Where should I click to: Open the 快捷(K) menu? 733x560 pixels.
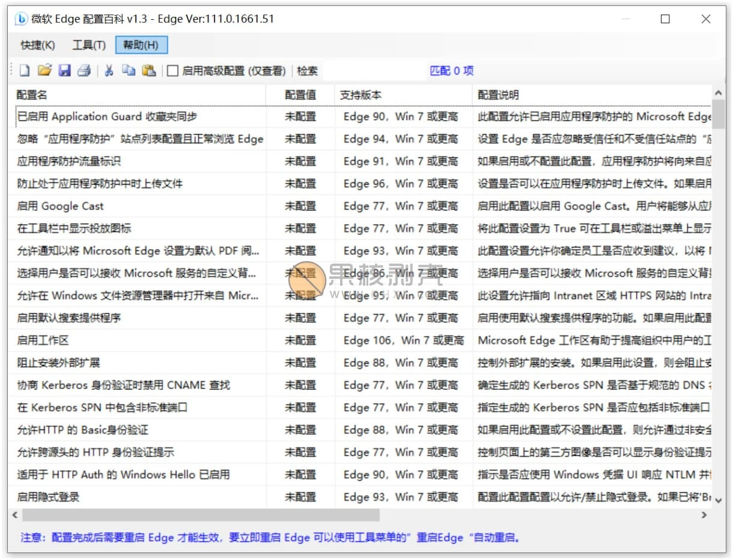click(x=37, y=45)
